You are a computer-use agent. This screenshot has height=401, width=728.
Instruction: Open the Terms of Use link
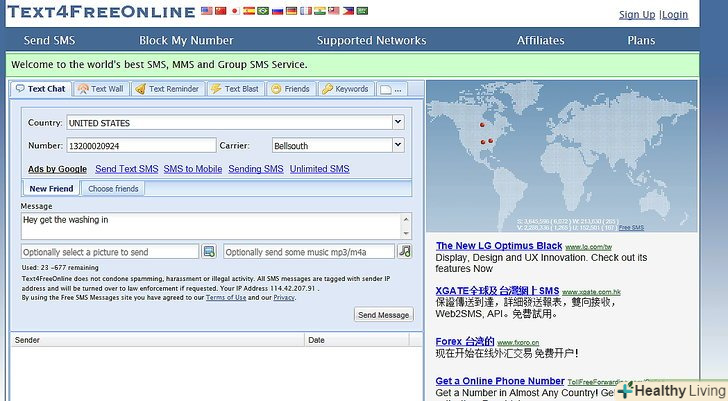point(225,297)
